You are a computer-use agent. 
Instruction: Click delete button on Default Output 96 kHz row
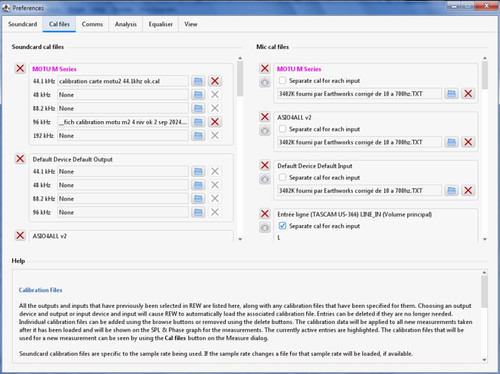(x=215, y=212)
